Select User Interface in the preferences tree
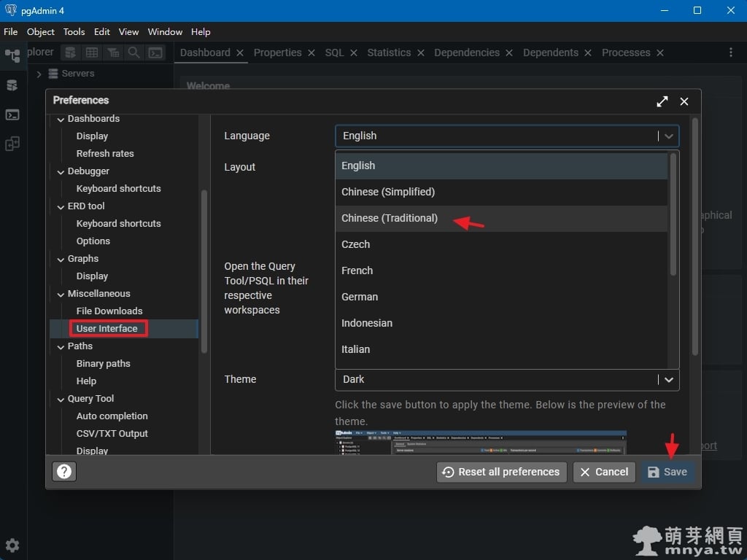Image resolution: width=747 pixels, height=560 pixels. [107, 328]
